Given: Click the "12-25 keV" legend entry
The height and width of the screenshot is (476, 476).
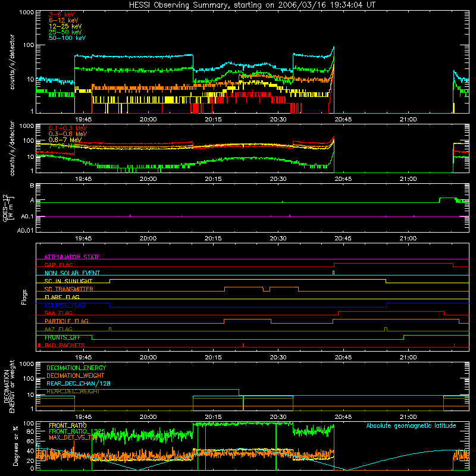Looking at the screenshot, I should point(65,26).
